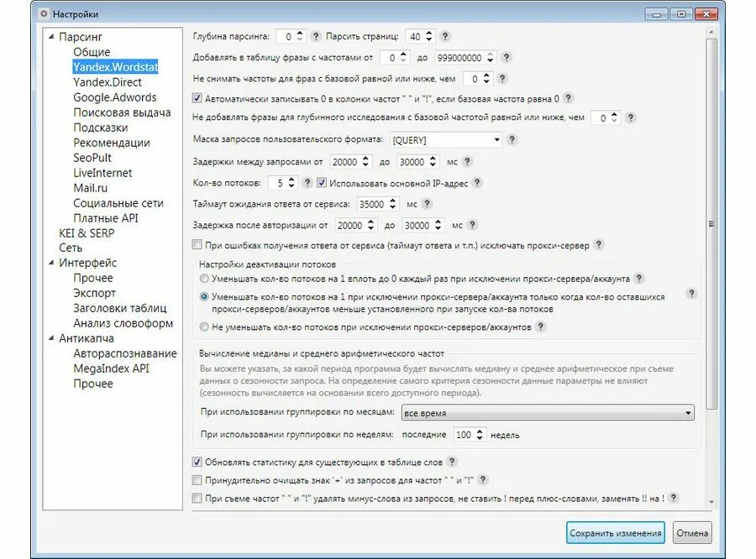
Task: Select Анализ словоформ tree item
Action: coord(123,323)
